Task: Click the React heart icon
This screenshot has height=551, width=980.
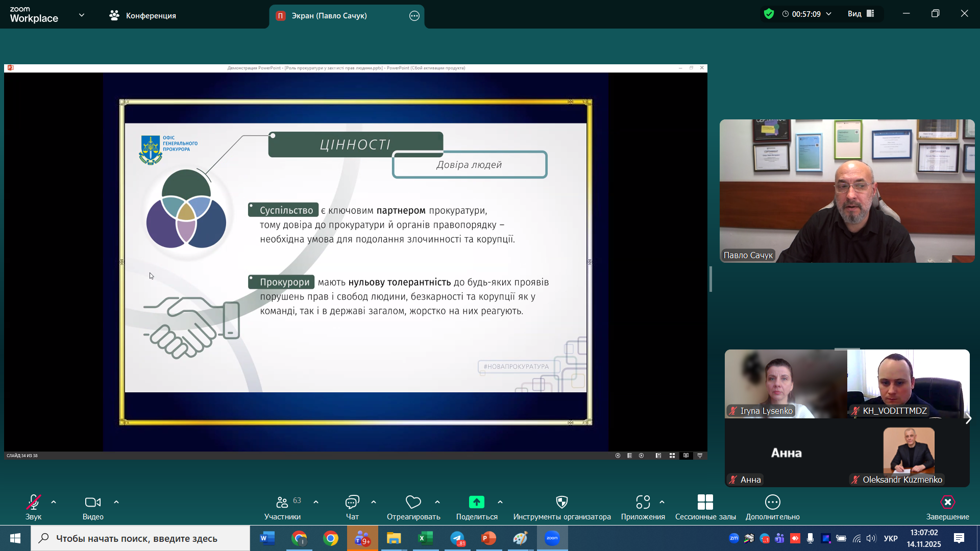Action: tap(413, 503)
